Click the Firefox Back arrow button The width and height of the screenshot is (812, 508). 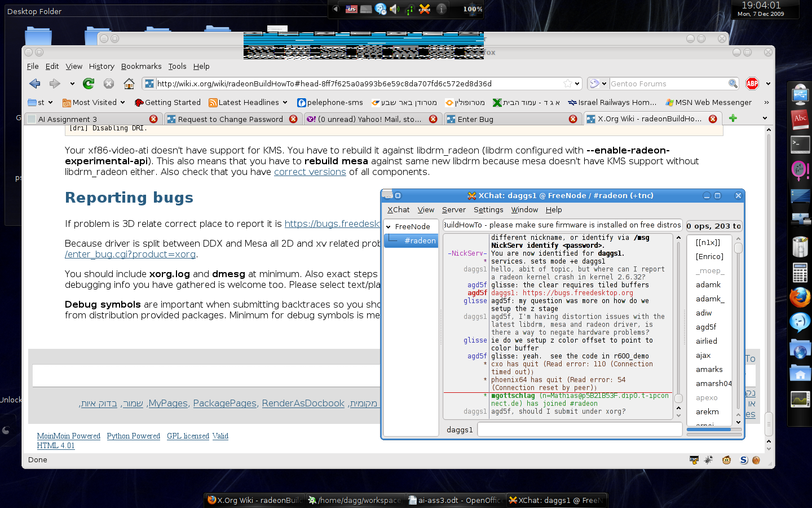pyautogui.click(x=35, y=84)
